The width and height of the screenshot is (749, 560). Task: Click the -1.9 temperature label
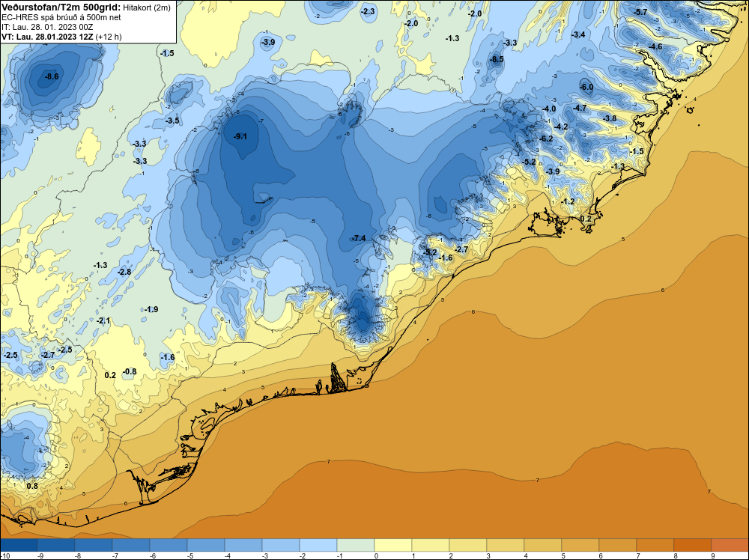pyautogui.click(x=151, y=309)
